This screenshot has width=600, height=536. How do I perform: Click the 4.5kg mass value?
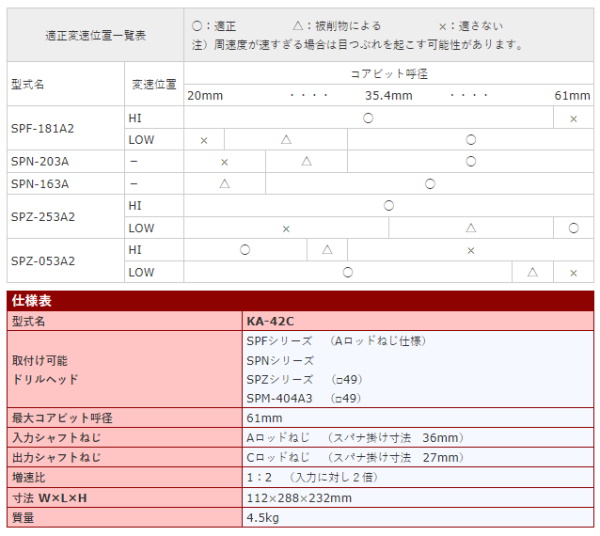coord(262,518)
